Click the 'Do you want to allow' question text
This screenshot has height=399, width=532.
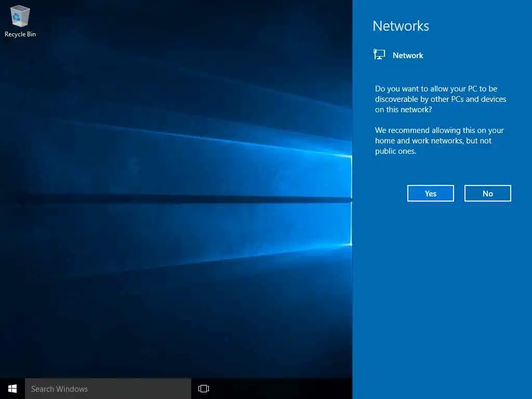441,99
